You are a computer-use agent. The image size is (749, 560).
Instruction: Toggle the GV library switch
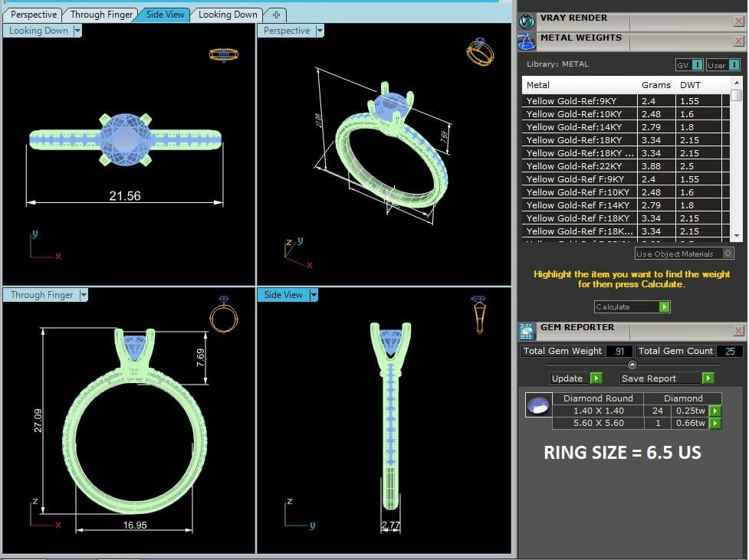click(697, 65)
